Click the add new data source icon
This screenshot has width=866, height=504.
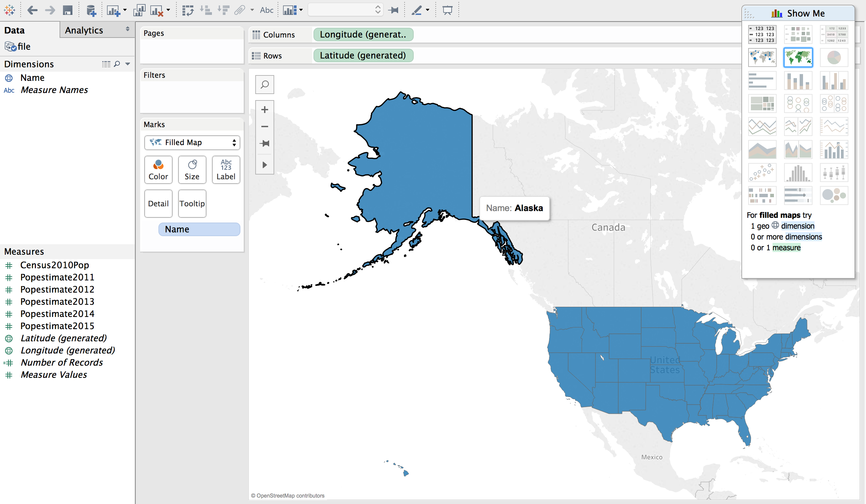(x=91, y=10)
